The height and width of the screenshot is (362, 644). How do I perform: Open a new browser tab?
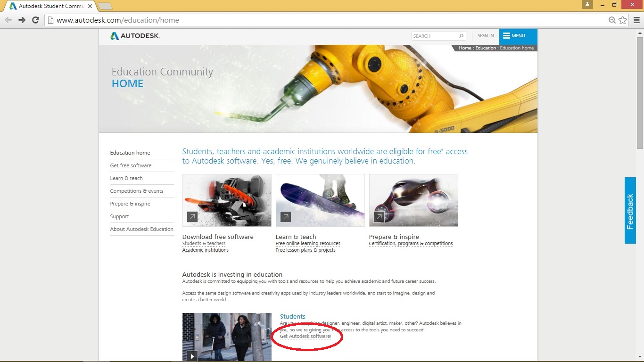[105, 6]
